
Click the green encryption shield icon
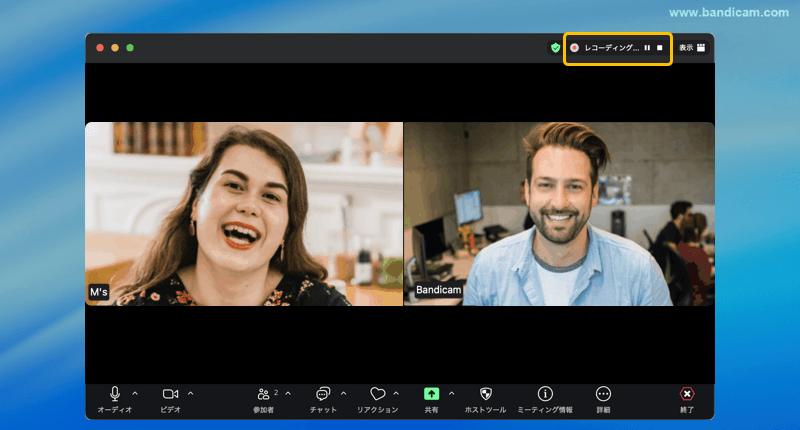(x=555, y=47)
